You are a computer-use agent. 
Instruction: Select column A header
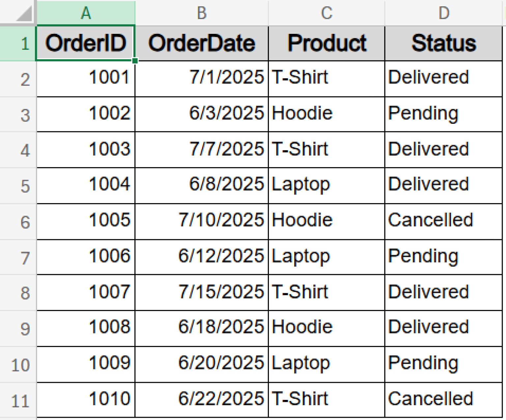[x=86, y=13]
